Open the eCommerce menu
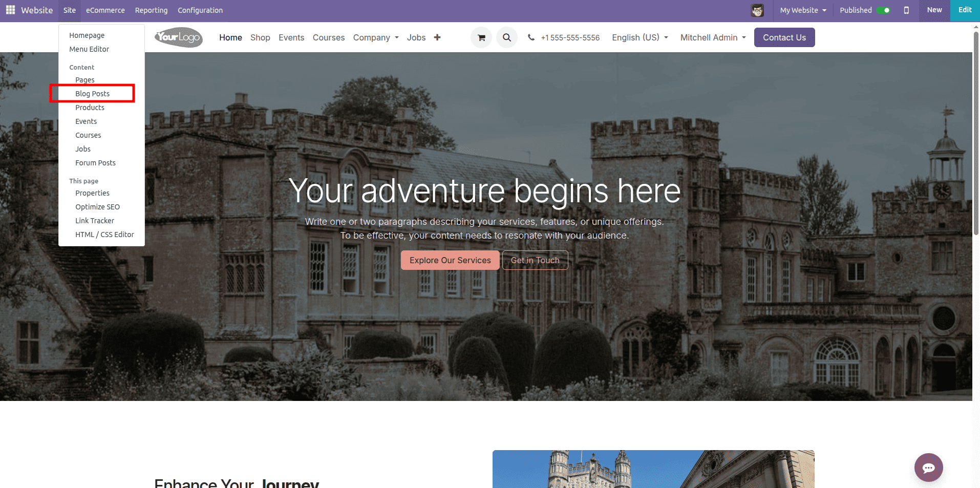 click(105, 10)
